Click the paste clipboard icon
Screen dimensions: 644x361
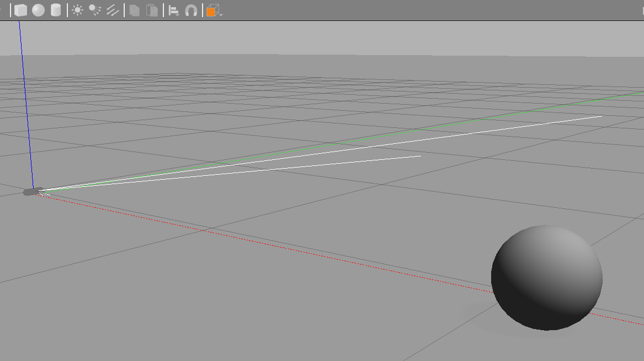tap(152, 10)
